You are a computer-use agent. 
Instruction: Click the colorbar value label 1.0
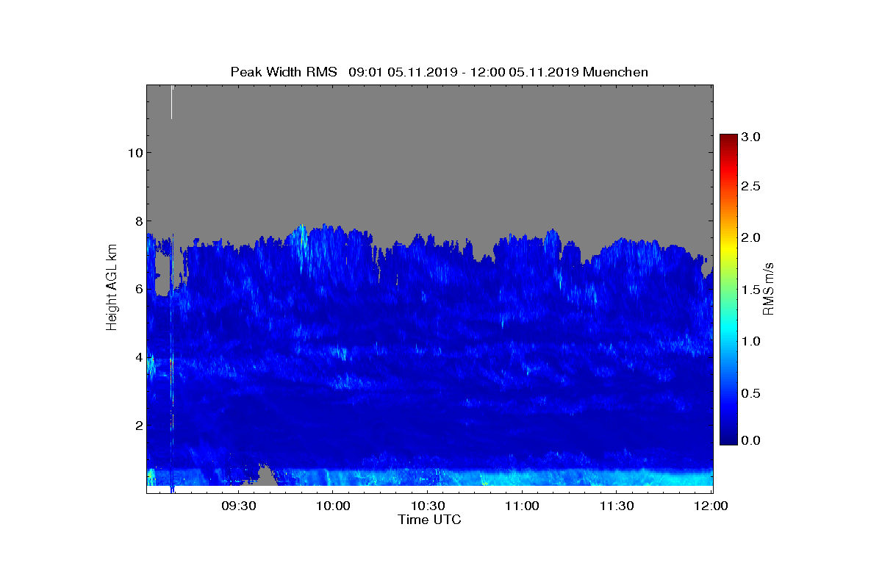point(751,341)
